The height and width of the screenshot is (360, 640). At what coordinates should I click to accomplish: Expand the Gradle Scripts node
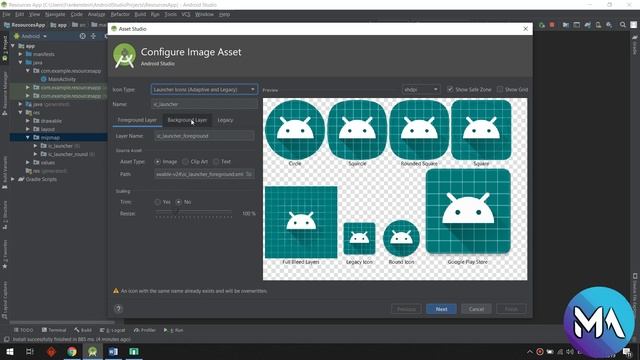[x=13, y=179]
